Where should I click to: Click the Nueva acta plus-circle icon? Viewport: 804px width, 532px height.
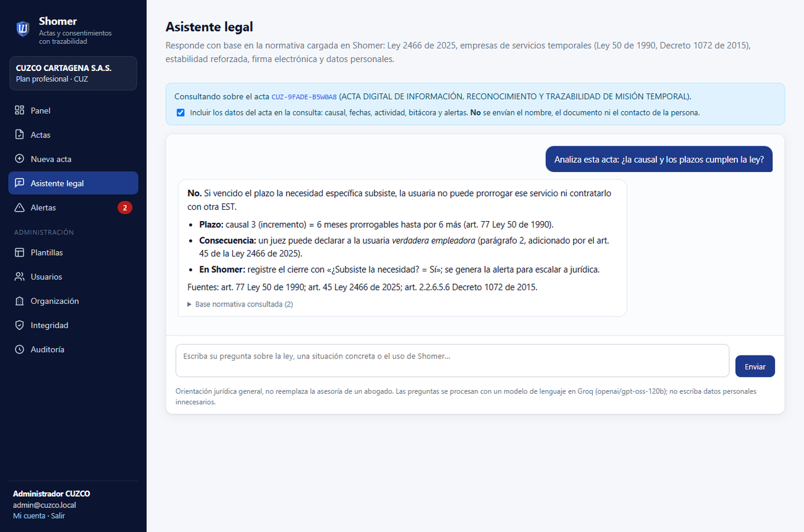point(19,159)
